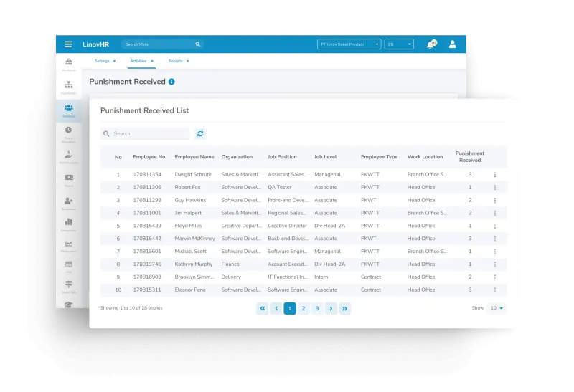Viewport: 574px width, 392px height.
Task: Click Delivery organization cell
Action: 231,277
